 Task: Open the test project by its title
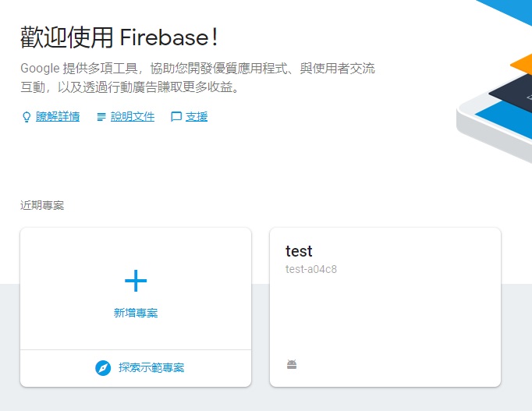[x=299, y=251]
